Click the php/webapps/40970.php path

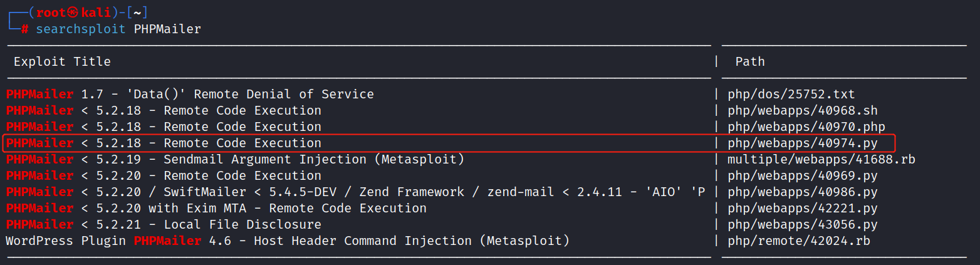pos(806,127)
